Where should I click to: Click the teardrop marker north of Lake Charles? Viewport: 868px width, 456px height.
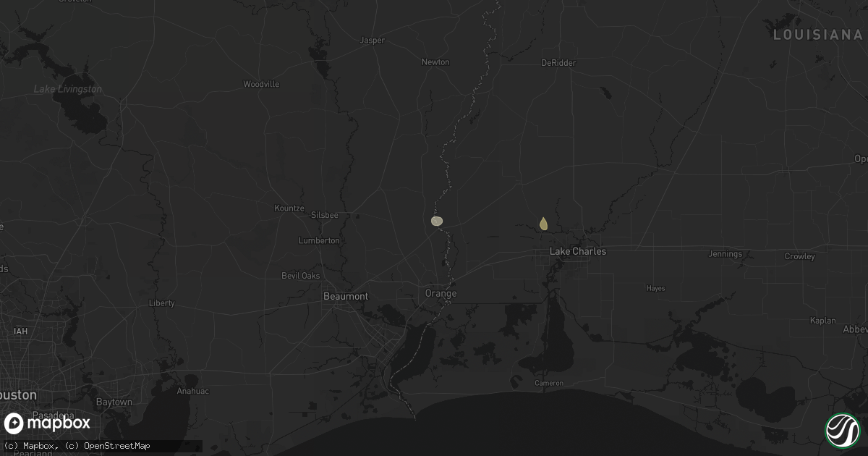coord(543,224)
